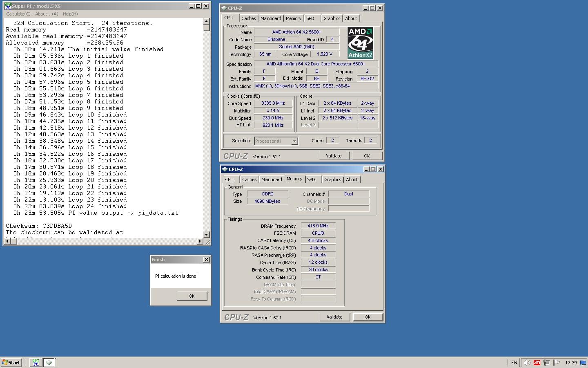Open the Action Center flag icon
This screenshot has height=368, width=588.
coord(556,363)
